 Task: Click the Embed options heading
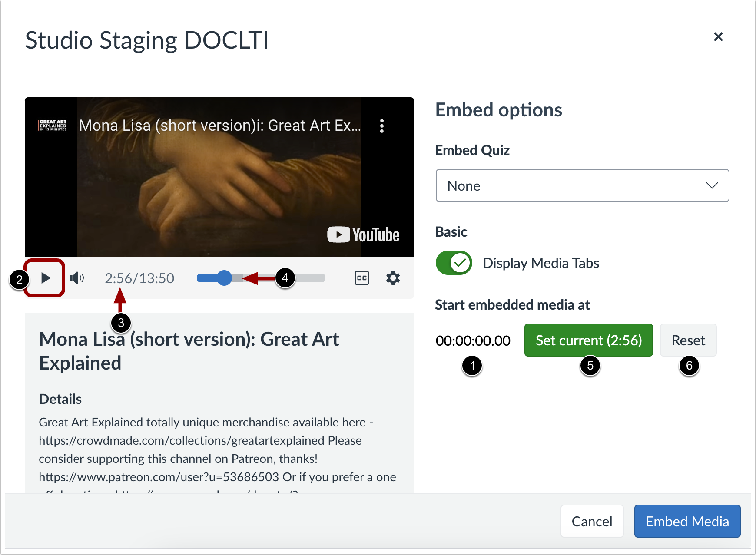(x=499, y=110)
